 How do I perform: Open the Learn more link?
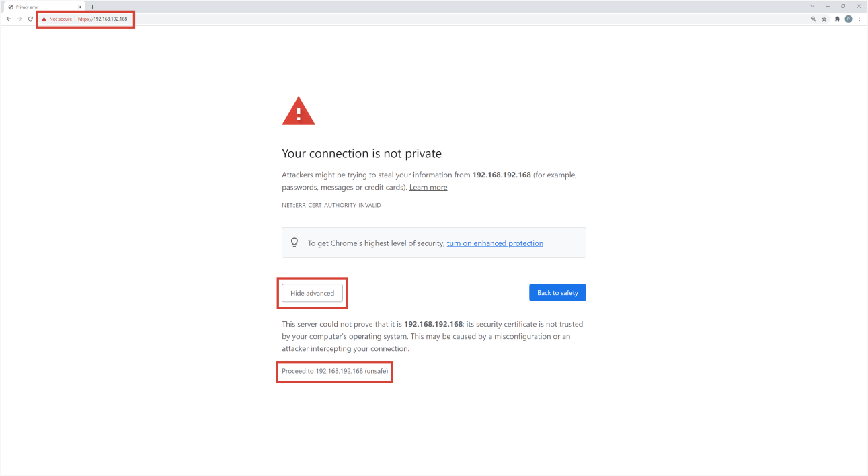pyautogui.click(x=428, y=188)
